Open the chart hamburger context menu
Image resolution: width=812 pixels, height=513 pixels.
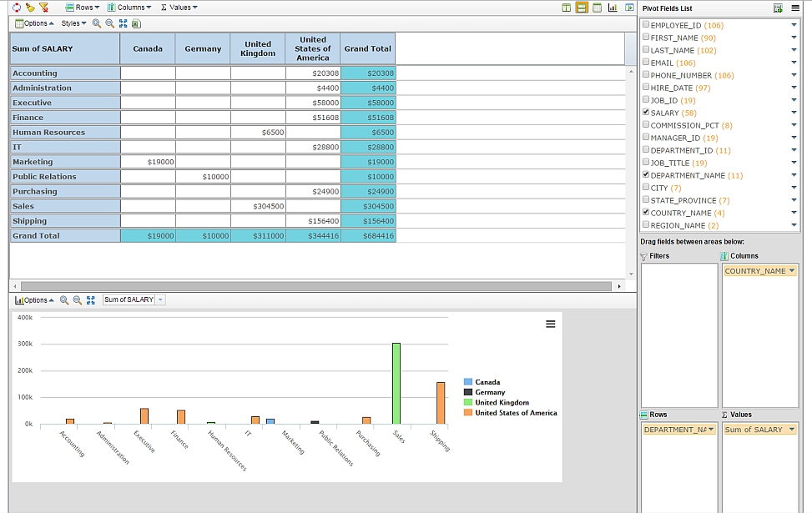click(x=550, y=324)
